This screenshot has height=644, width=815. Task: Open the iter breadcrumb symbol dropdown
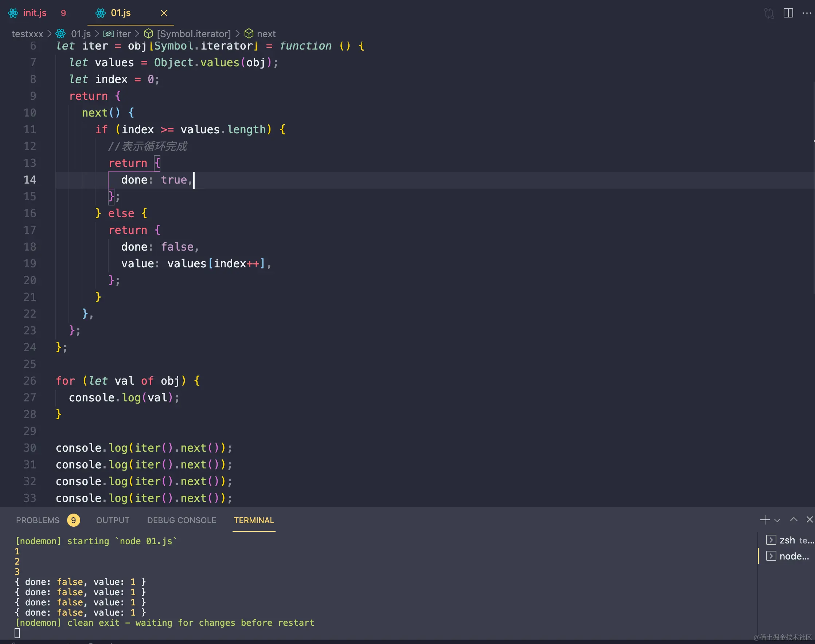(x=124, y=34)
